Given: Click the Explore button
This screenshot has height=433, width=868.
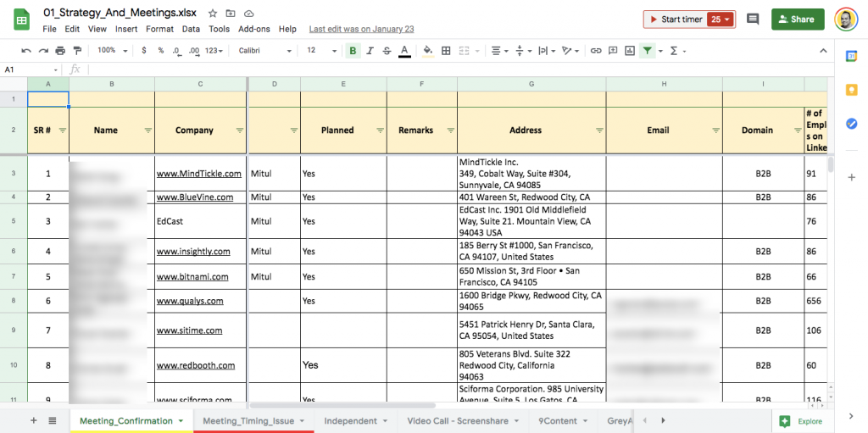Looking at the screenshot, I should (x=802, y=421).
